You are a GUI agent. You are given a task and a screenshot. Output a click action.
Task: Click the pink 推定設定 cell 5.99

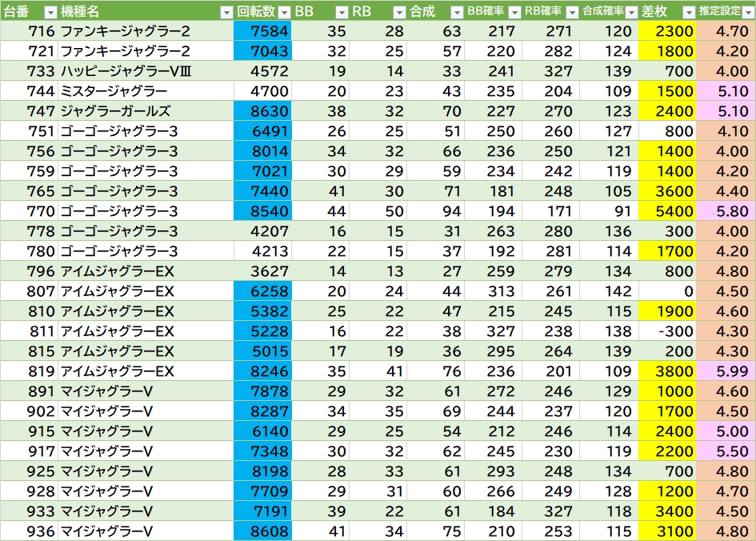click(x=726, y=371)
